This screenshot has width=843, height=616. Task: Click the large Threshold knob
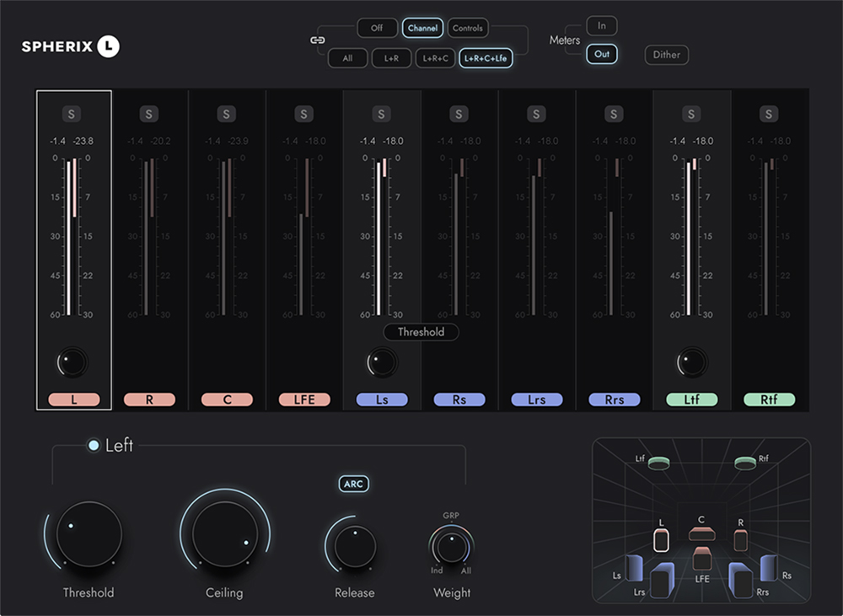pyautogui.click(x=89, y=534)
